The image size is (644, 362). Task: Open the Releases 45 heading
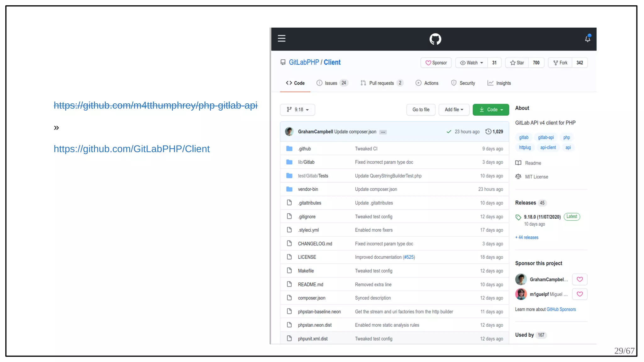click(x=531, y=203)
